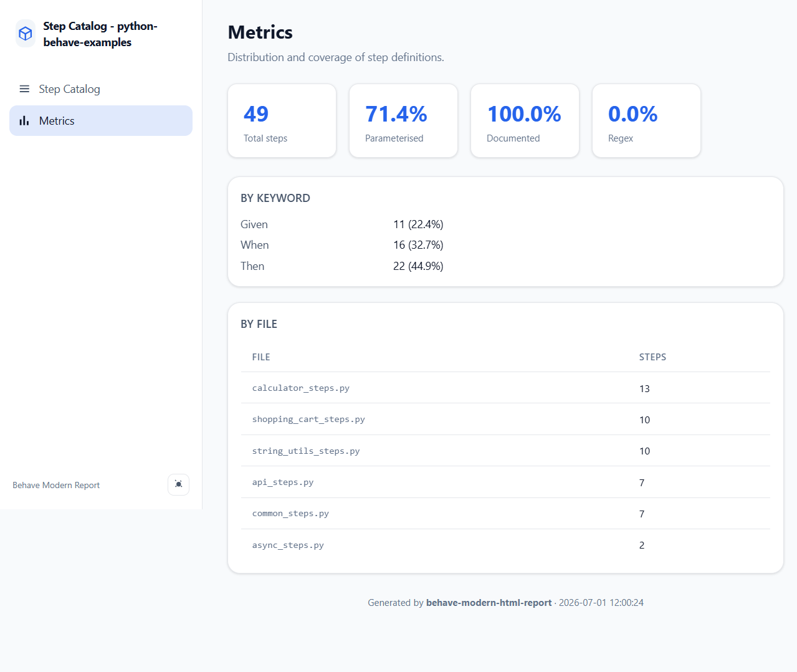Click the 16 (32.7%) value
Image resolution: width=797 pixels, height=672 pixels.
418,245
